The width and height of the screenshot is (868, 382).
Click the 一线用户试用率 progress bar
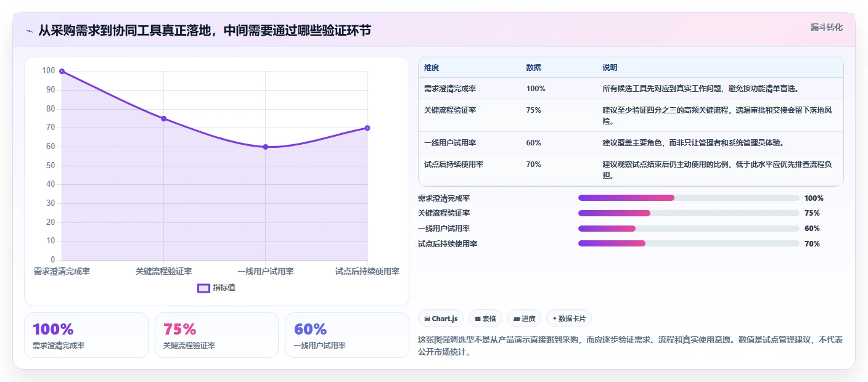[689, 229]
